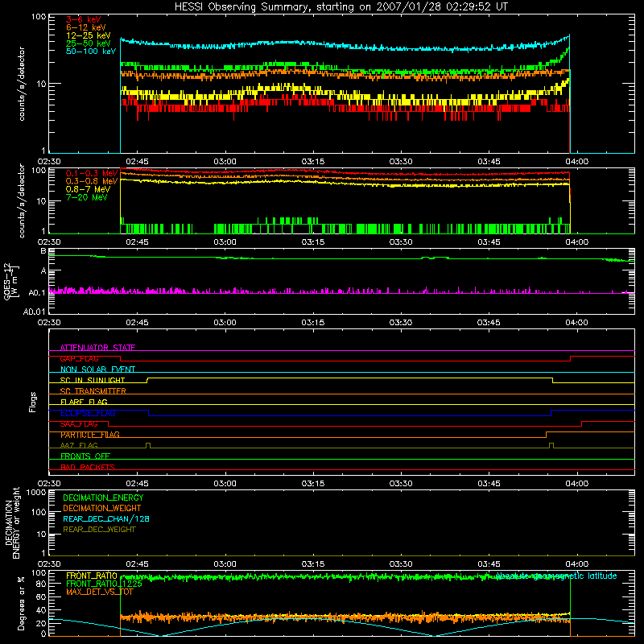Click the GAP_FLAG label
644x644 pixels.
click(79, 358)
